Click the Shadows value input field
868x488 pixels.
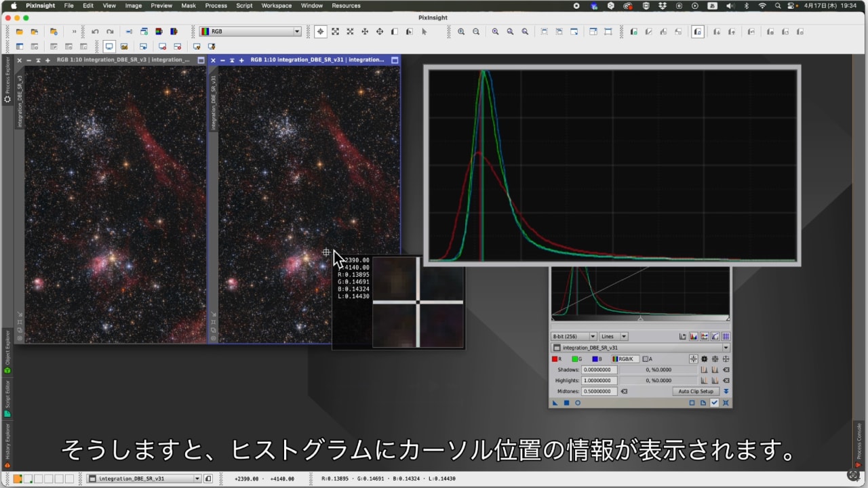(599, 370)
